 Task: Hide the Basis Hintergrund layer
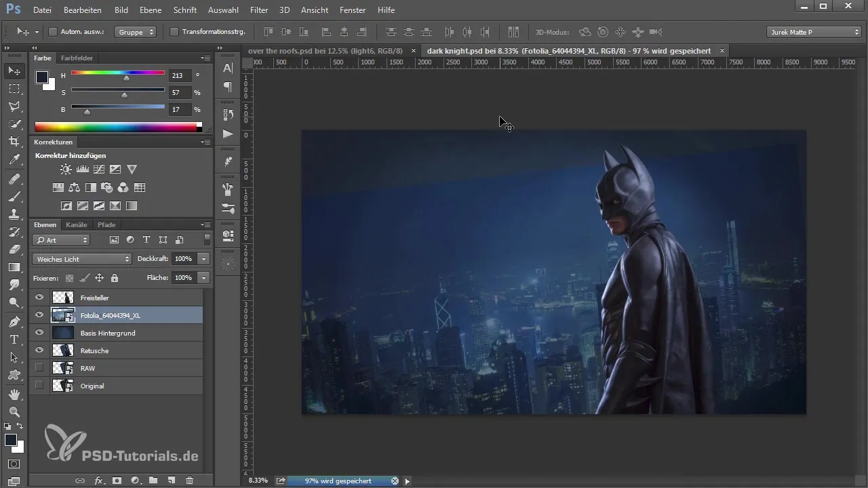[39, 333]
